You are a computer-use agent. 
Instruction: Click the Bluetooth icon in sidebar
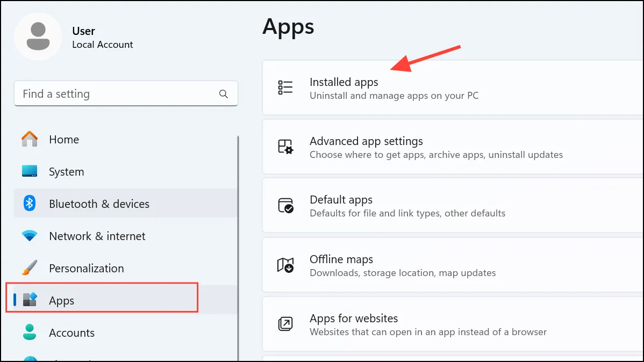[x=30, y=203]
